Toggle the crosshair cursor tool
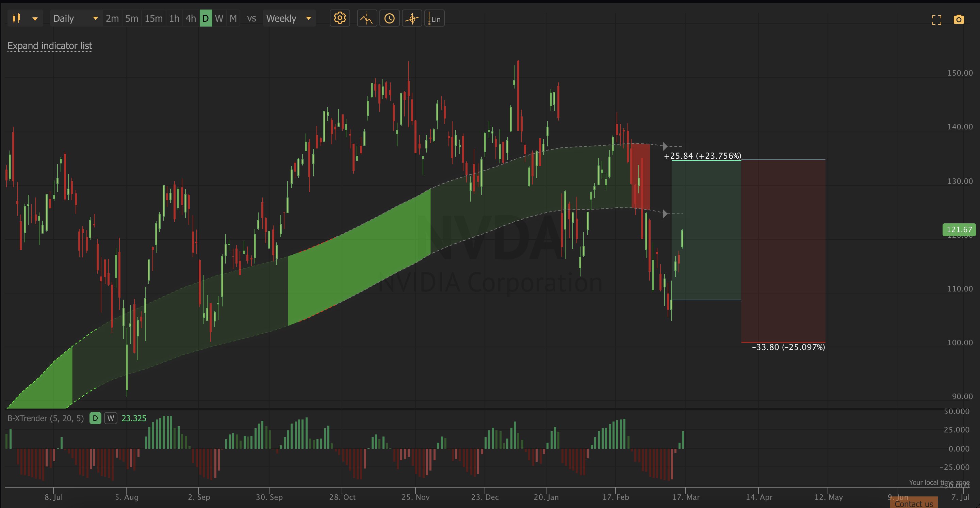 pos(412,18)
